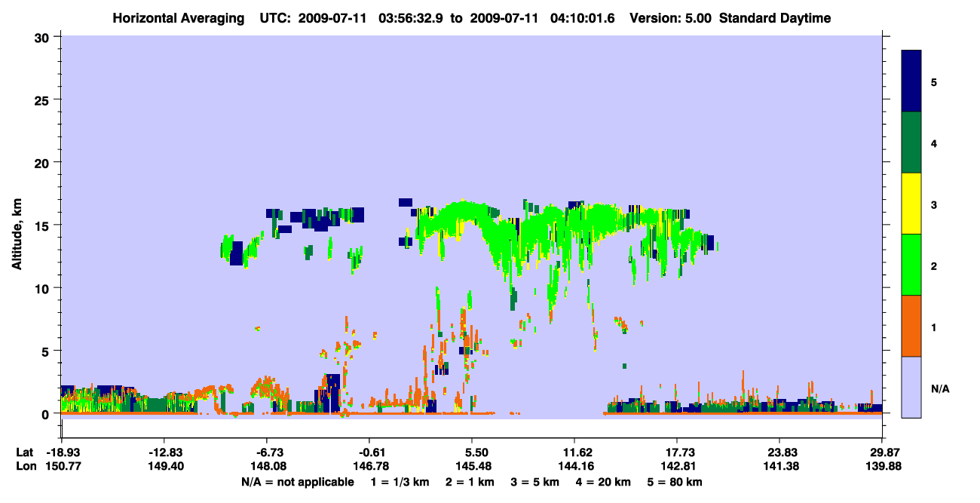Viewport: 980px width, 503px height.
Task: Click longitude value 146.78
Action: [369, 467]
